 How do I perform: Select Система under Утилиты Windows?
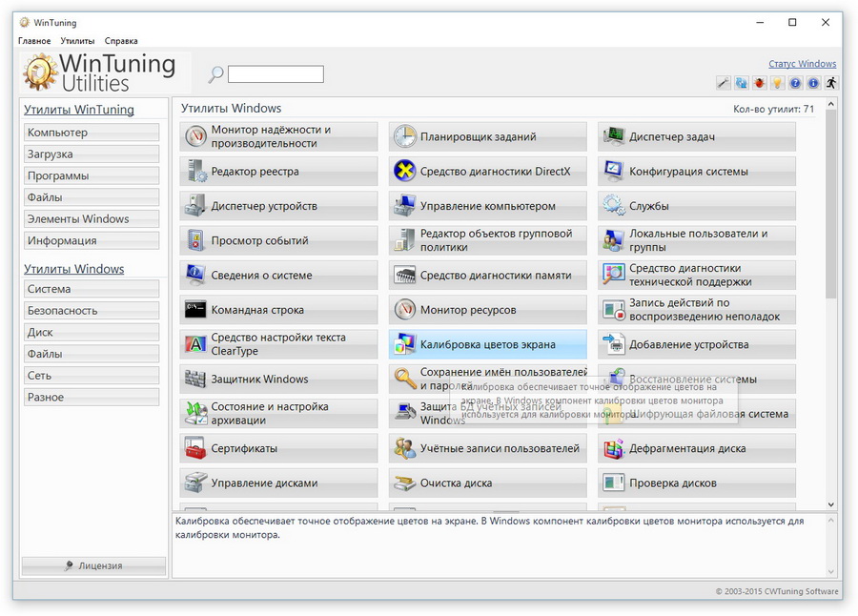[x=92, y=289]
